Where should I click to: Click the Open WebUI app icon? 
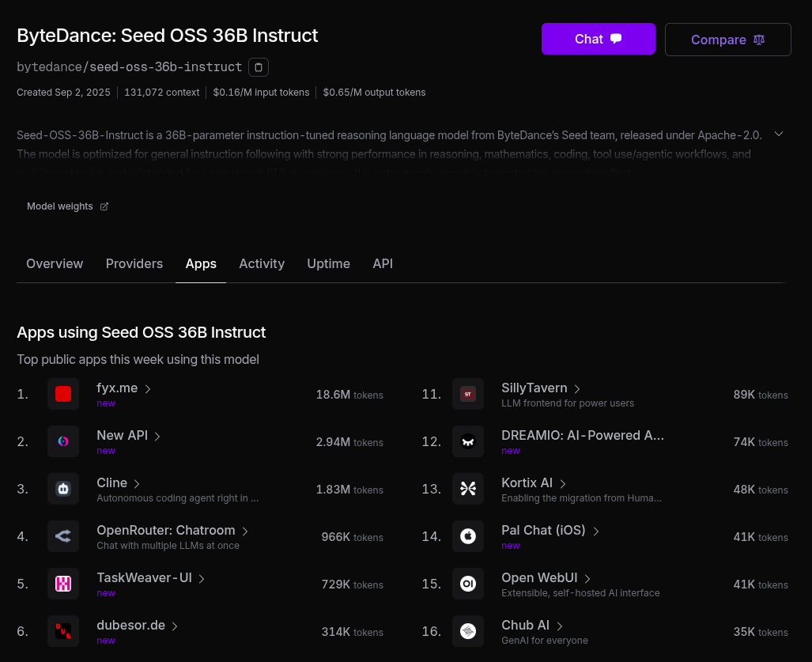(x=468, y=584)
